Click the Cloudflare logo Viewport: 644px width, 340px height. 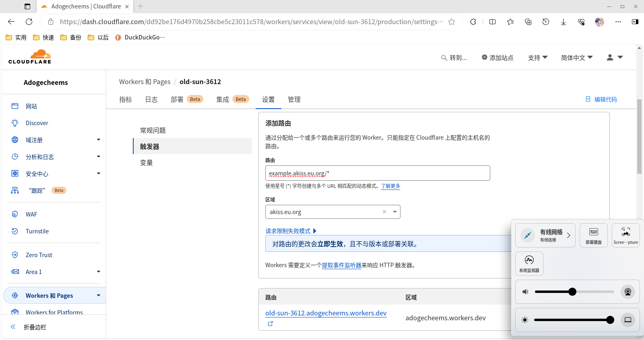coord(30,57)
